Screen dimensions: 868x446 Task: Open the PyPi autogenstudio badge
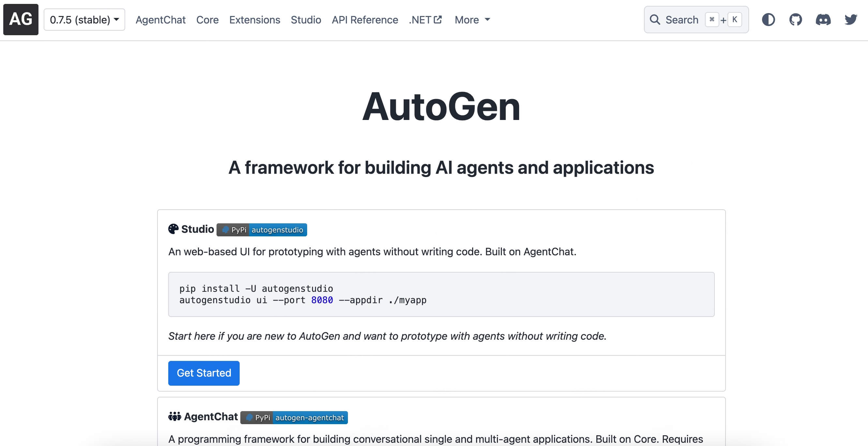click(262, 230)
